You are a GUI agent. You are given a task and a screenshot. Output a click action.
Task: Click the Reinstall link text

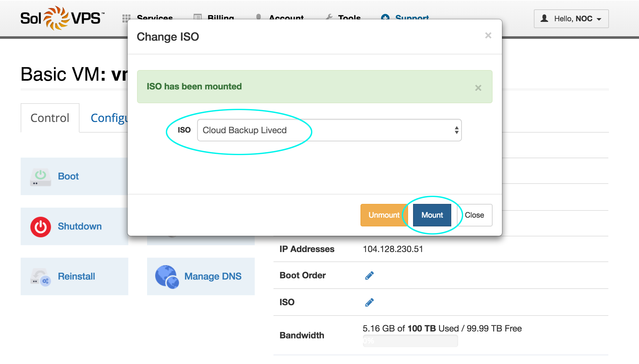coord(76,276)
